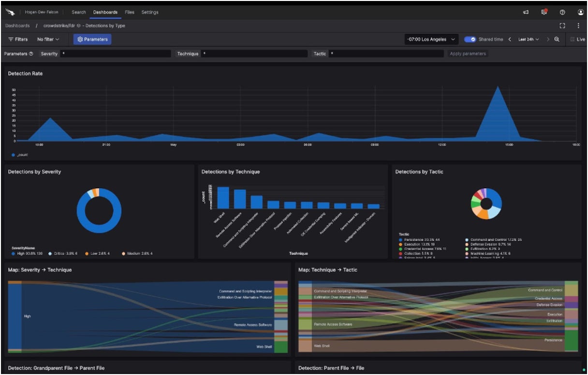Viewport: 588px width, 375px height.
Task: Click the Detections by Technique panel title
Action: click(x=231, y=172)
